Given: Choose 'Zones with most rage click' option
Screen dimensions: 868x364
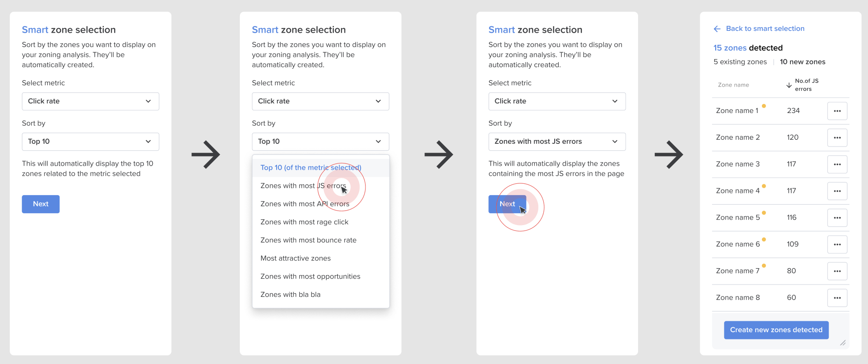Looking at the screenshot, I should tap(304, 222).
